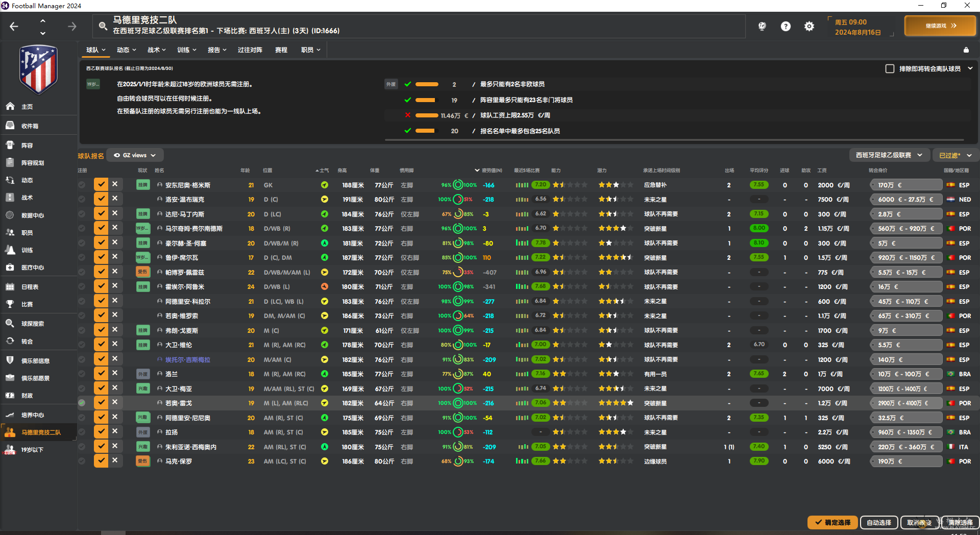Viewport: 980px width, 535px height.
Task: Open the 战术 dropdown tab
Action: coord(157,50)
